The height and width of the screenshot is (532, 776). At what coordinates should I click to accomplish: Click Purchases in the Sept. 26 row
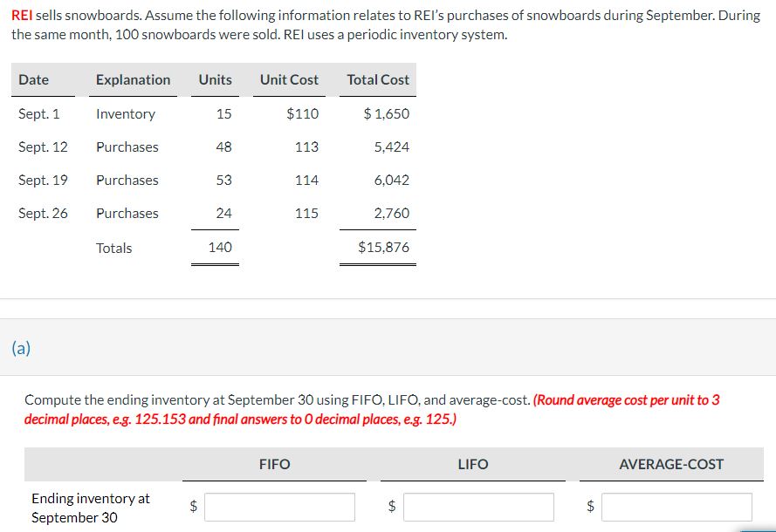[127, 213]
